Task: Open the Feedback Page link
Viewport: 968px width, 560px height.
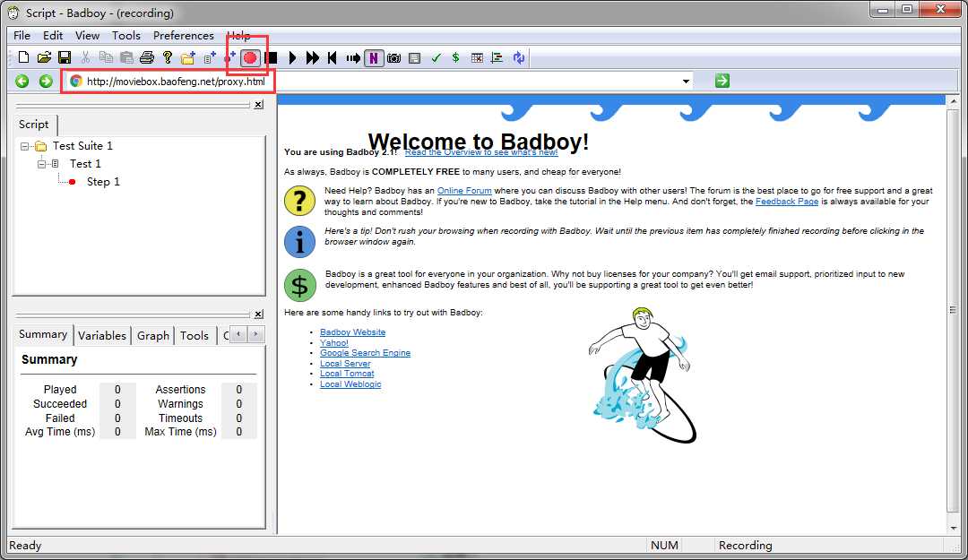Action: [787, 202]
